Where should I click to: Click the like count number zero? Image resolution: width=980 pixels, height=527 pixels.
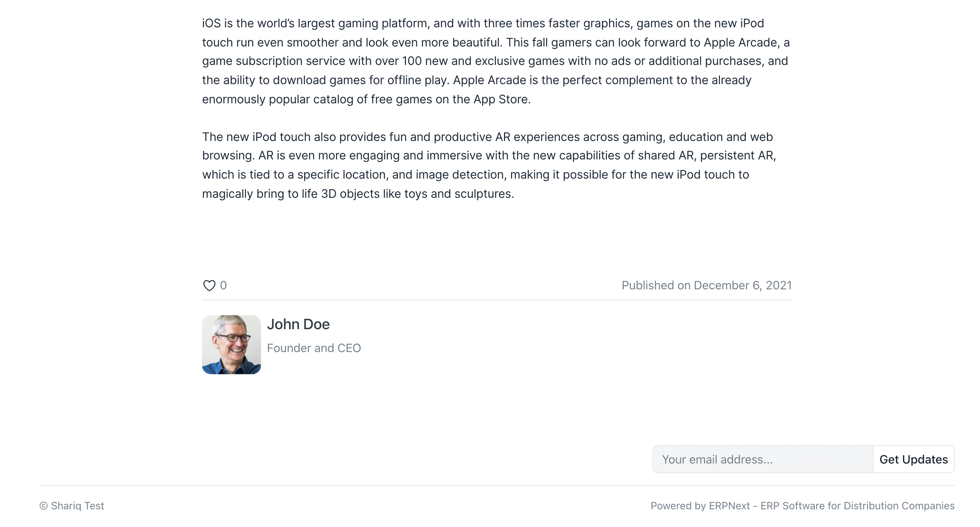pos(223,285)
